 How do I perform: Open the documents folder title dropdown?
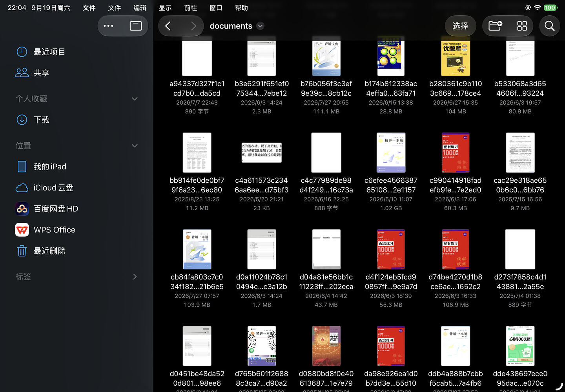(x=260, y=26)
